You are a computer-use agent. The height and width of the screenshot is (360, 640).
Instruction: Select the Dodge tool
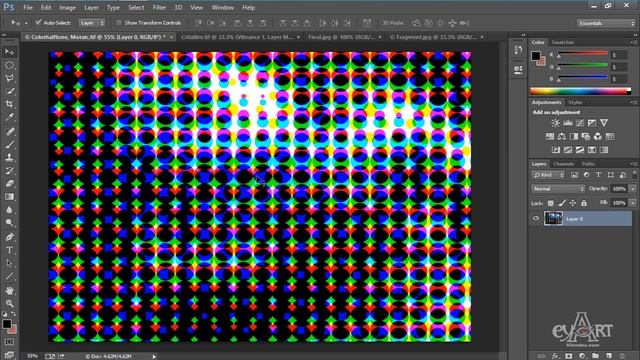(x=9, y=223)
